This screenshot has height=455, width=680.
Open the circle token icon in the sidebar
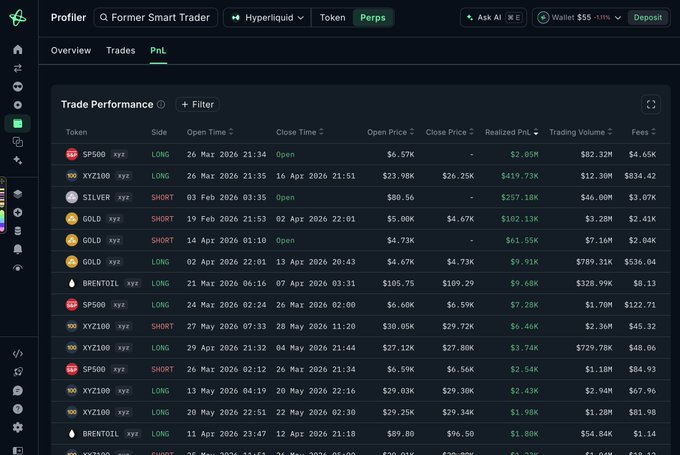(x=18, y=105)
